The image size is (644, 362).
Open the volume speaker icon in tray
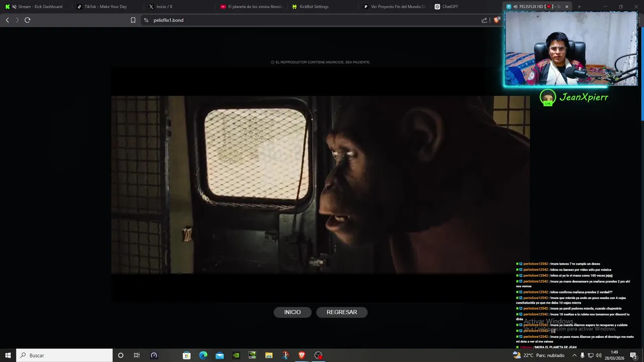(599, 355)
